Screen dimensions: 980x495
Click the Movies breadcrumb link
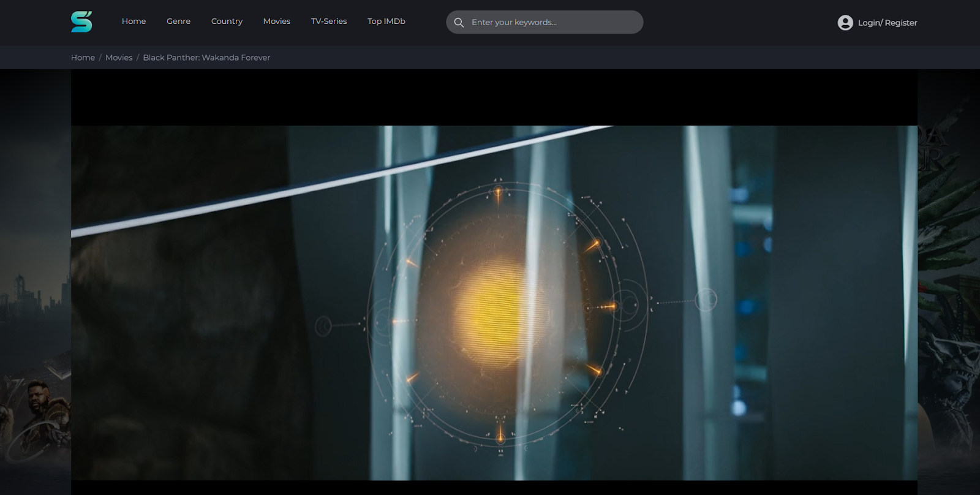pos(119,58)
